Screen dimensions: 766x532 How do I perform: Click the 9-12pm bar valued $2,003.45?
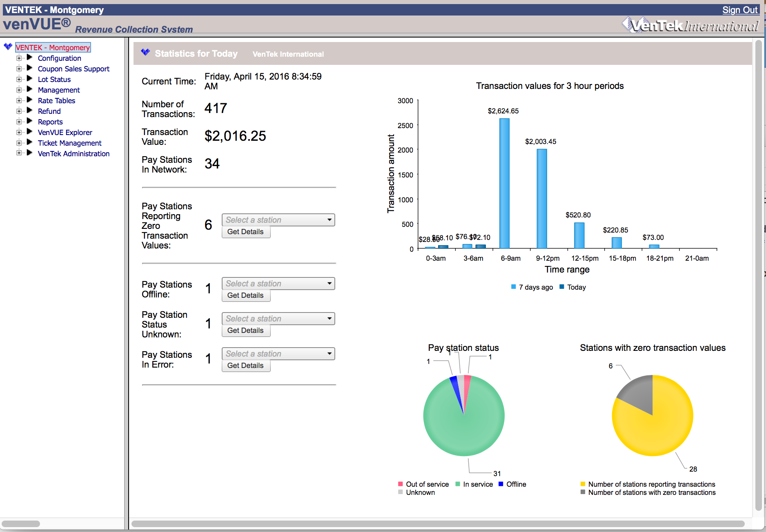tap(542, 199)
